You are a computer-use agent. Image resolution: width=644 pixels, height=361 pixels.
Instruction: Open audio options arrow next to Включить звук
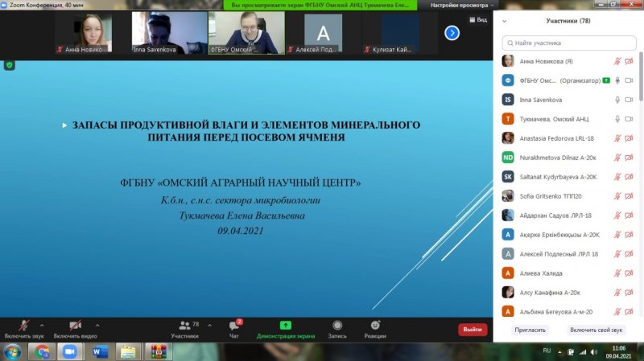[x=42, y=326]
